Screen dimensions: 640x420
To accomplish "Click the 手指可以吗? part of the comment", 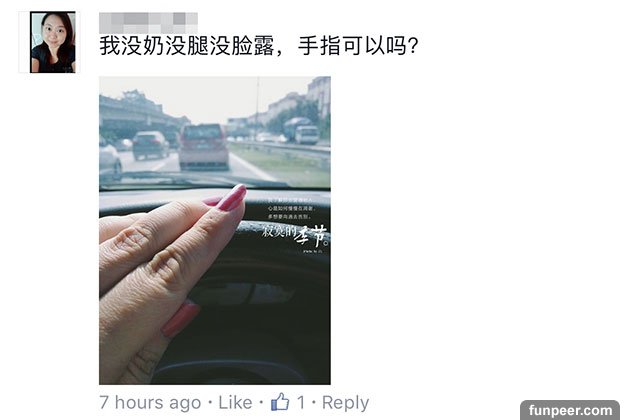I will [x=358, y=46].
